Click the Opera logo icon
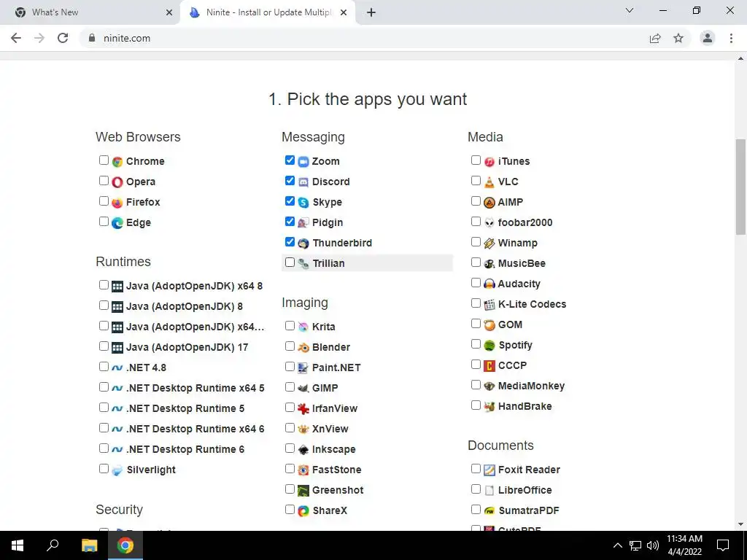 click(117, 182)
